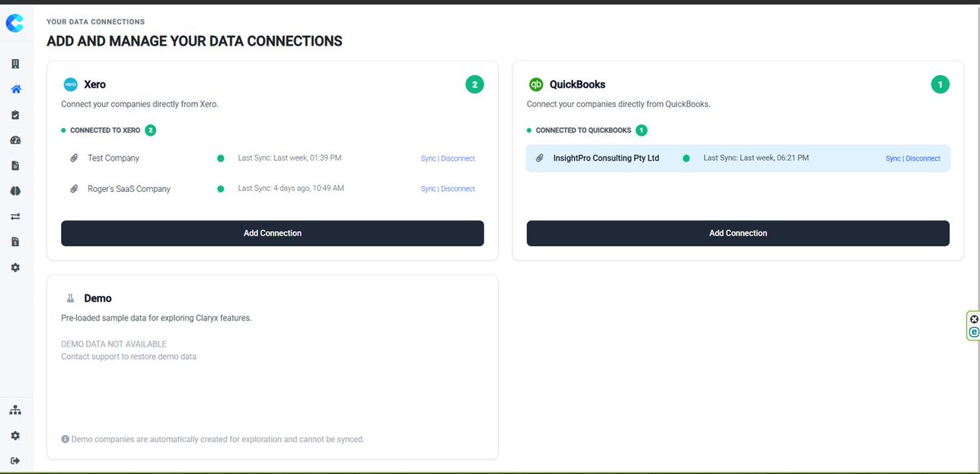
Task: Sync the InsightPro Consulting Pty Ltd connection
Action: click(893, 158)
